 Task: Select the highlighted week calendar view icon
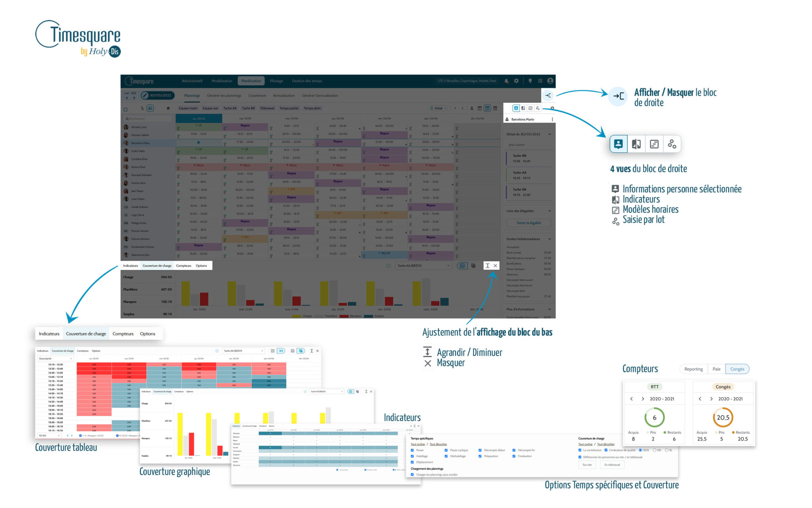[x=487, y=108]
